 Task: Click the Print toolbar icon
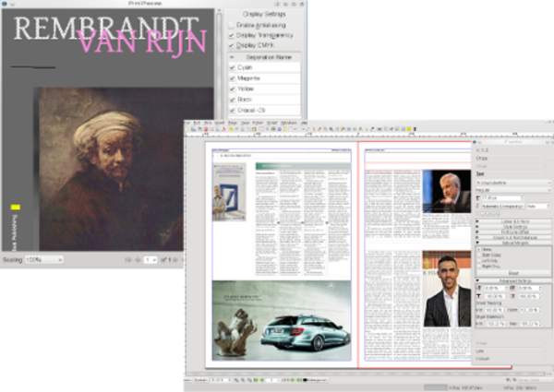click(211, 129)
